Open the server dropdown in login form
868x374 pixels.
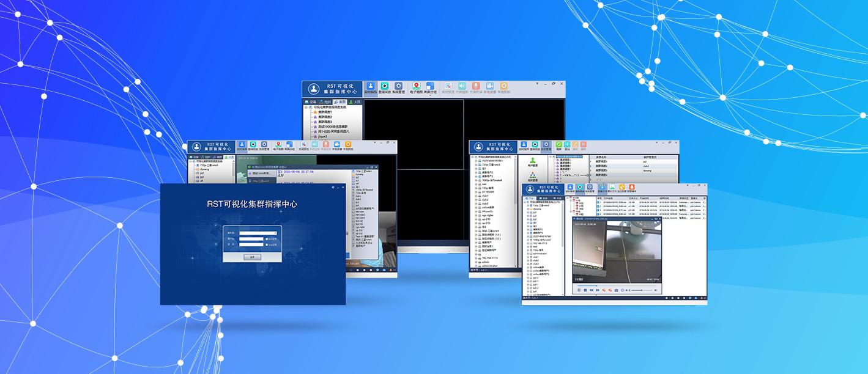[x=275, y=233]
